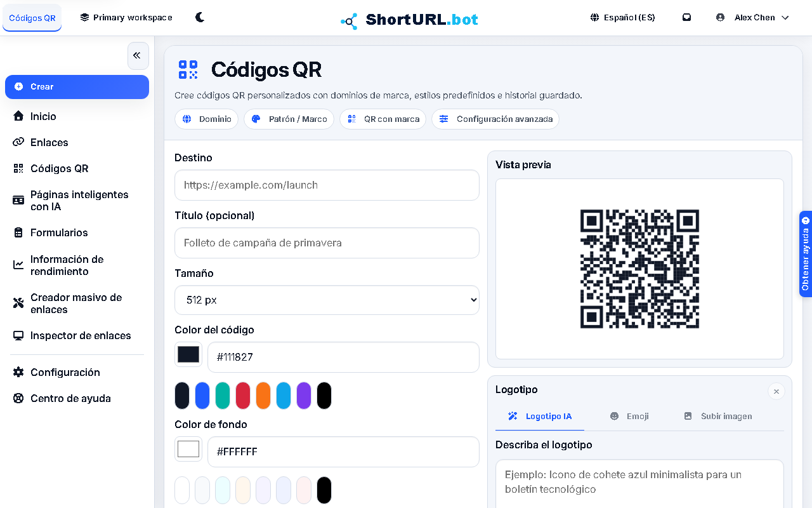Open Formularios from the sidebar
Screen dimensions: 812x508
point(77,232)
